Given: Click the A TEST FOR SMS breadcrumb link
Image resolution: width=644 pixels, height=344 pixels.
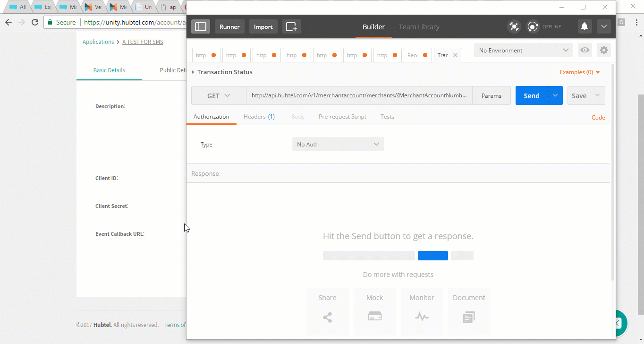Looking at the screenshot, I should pos(143,42).
